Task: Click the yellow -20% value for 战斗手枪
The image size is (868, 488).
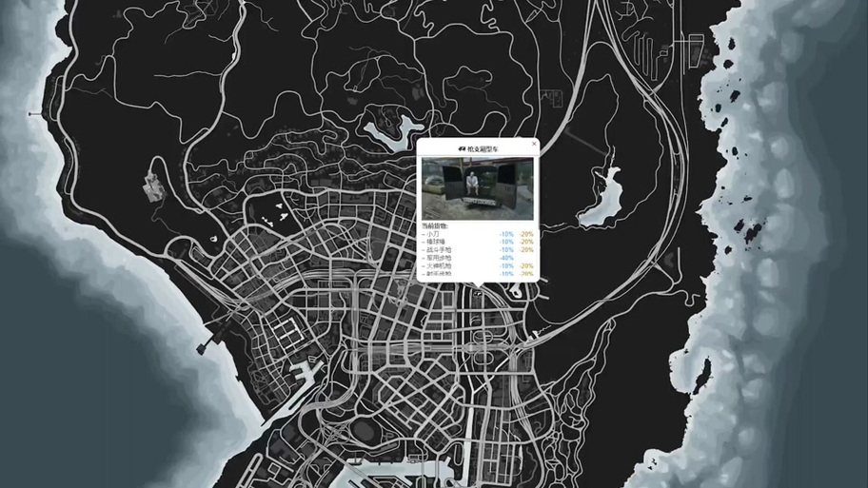Action: [x=526, y=250]
